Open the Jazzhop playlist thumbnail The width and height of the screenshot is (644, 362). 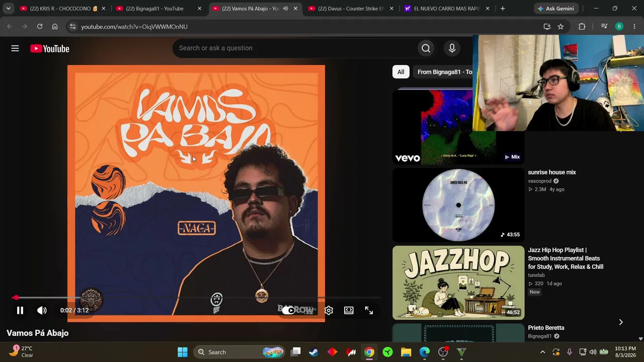pos(458,283)
